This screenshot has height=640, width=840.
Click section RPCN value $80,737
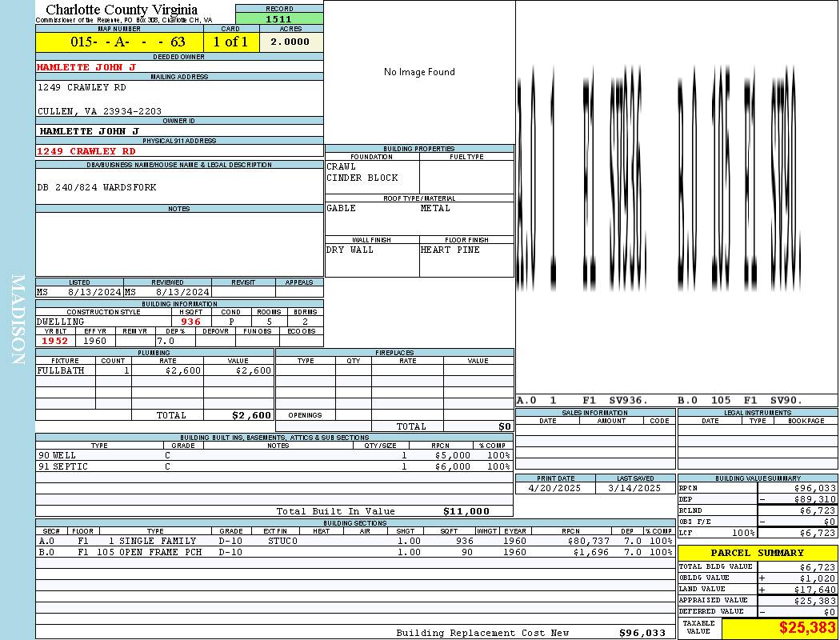(588, 541)
